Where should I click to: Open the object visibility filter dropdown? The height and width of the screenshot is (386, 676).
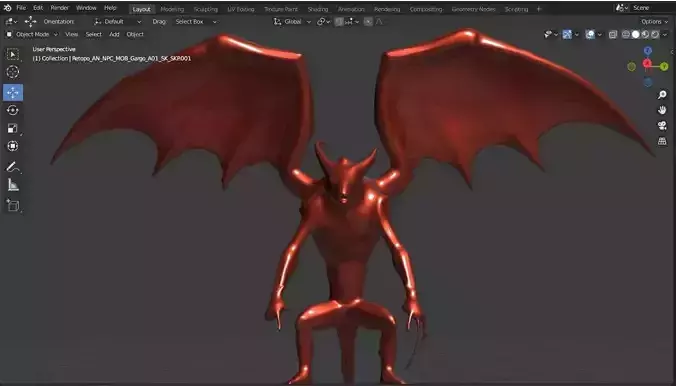[551, 35]
